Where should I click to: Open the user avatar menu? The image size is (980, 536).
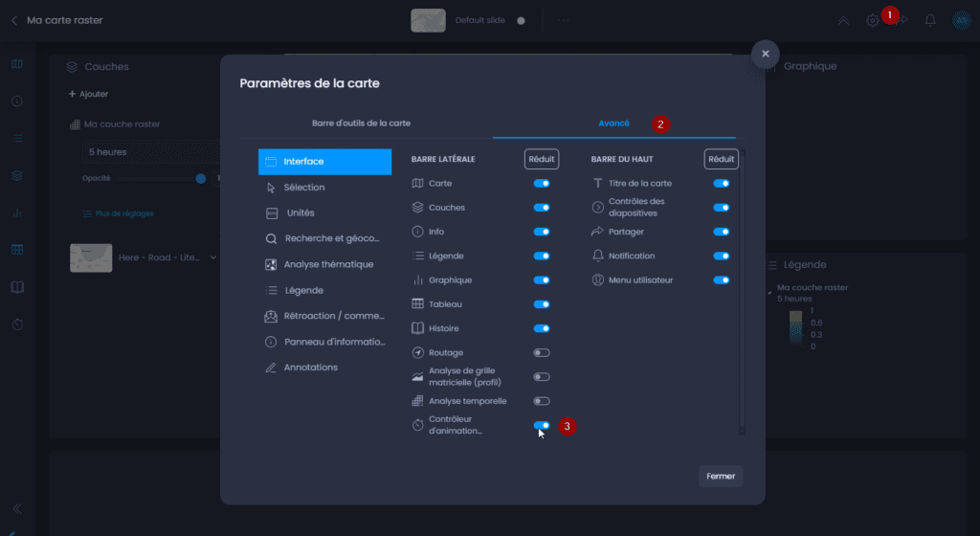coord(961,21)
